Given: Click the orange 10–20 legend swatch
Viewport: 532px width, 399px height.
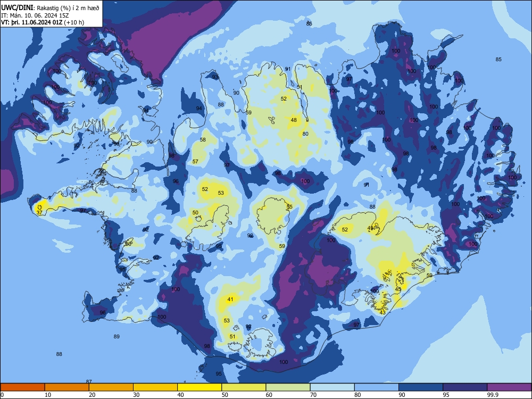Looking at the screenshot, I should 67,387.
